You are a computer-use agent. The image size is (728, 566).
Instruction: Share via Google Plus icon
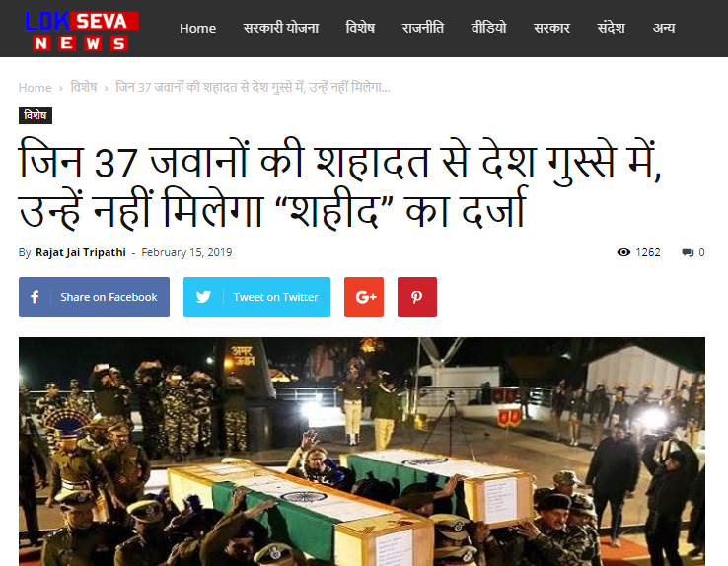click(x=364, y=297)
